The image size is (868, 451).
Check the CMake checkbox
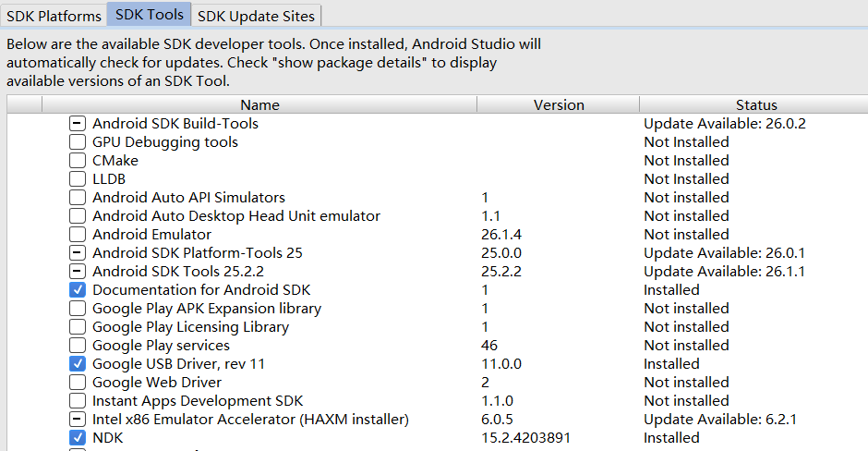[x=78, y=161]
